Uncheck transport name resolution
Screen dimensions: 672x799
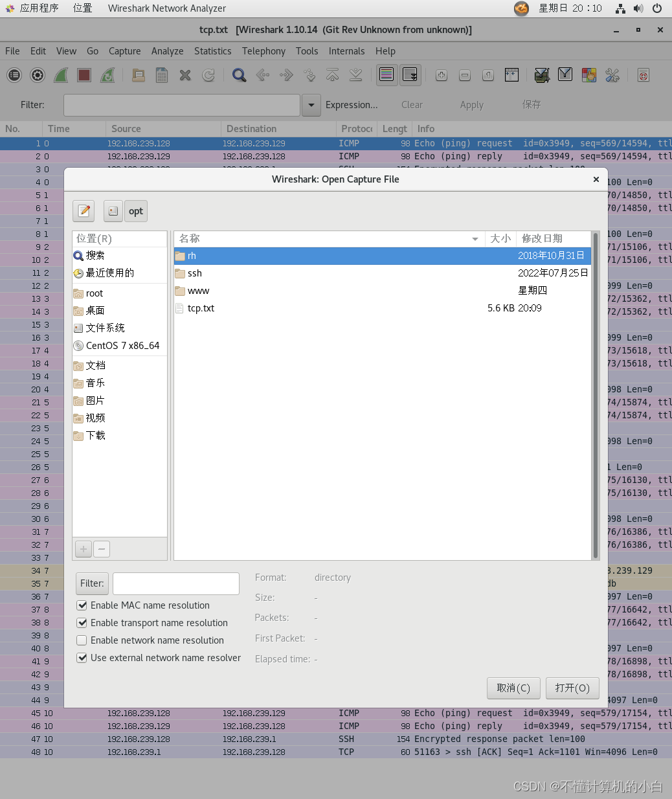[82, 623]
